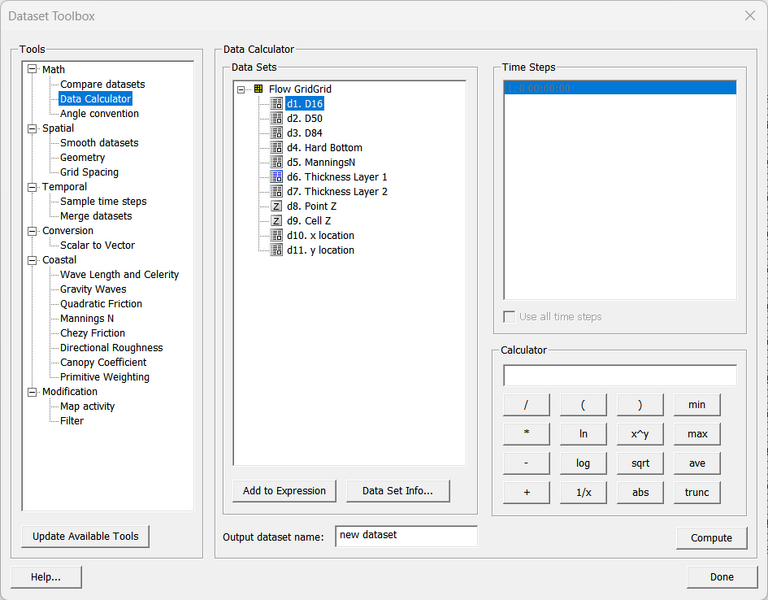Open the Map activity tool

[87, 407]
